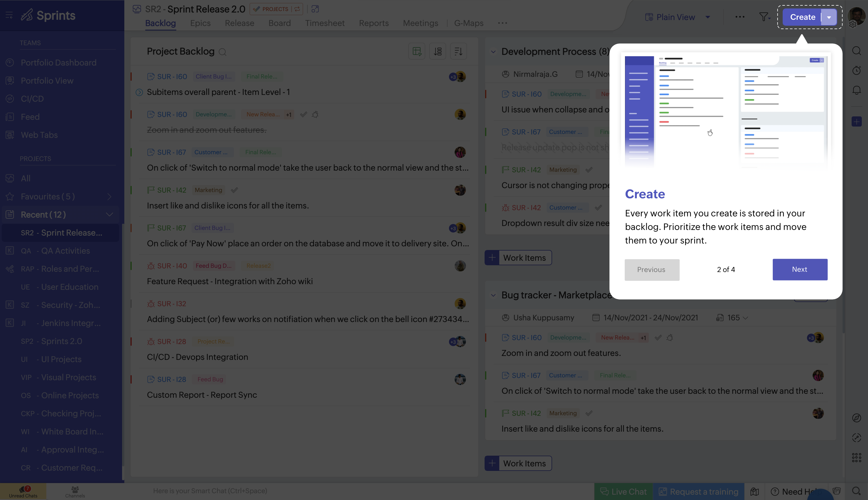Open the global search panel

(856, 51)
